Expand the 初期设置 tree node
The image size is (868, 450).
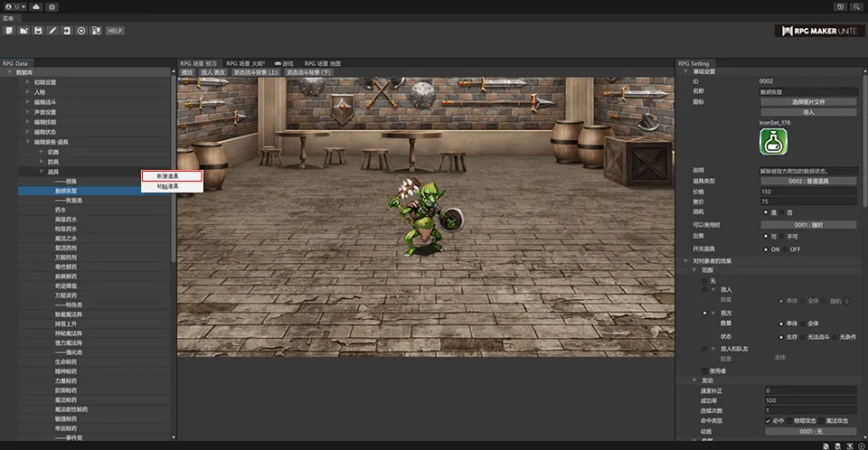[27, 82]
